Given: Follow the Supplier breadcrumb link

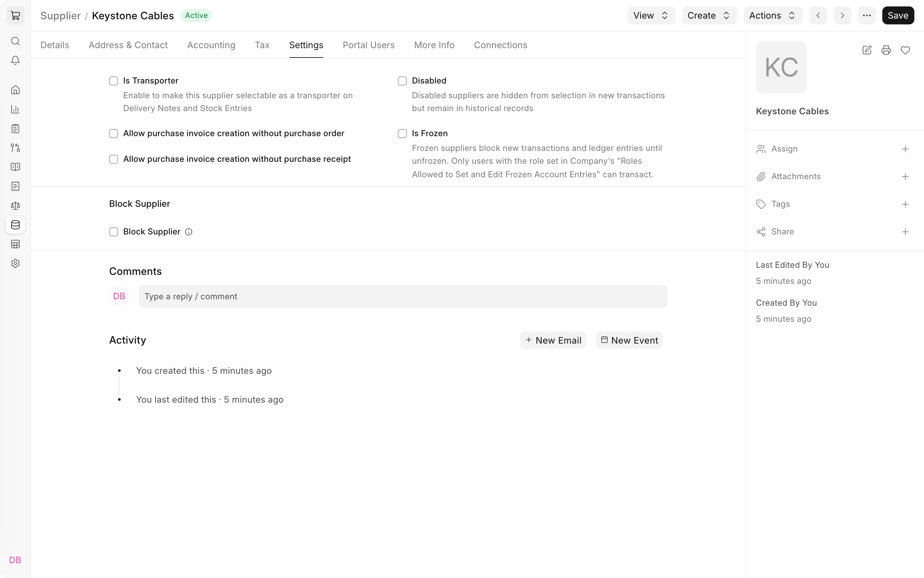Looking at the screenshot, I should [x=60, y=16].
